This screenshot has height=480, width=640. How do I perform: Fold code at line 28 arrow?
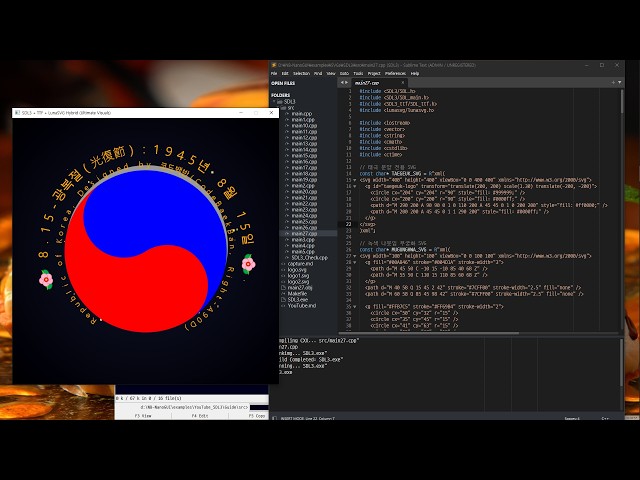pyautogui.click(x=354, y=262)
